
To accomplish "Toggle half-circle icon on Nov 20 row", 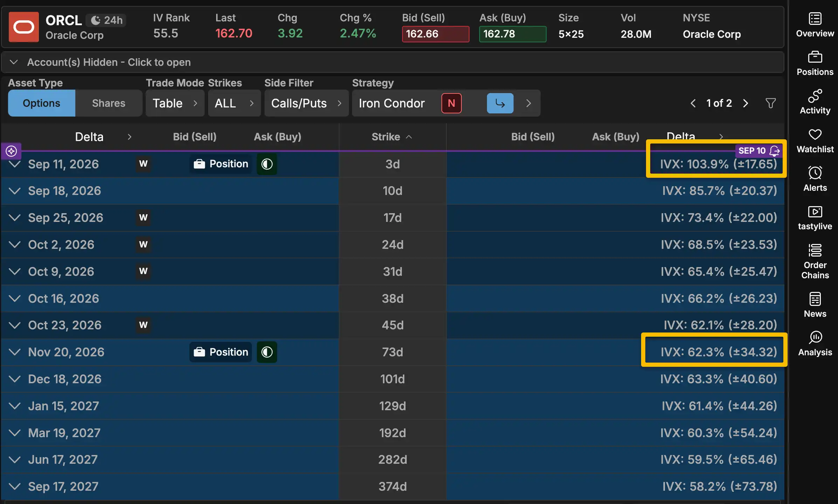I will click(x=267, y=352).
